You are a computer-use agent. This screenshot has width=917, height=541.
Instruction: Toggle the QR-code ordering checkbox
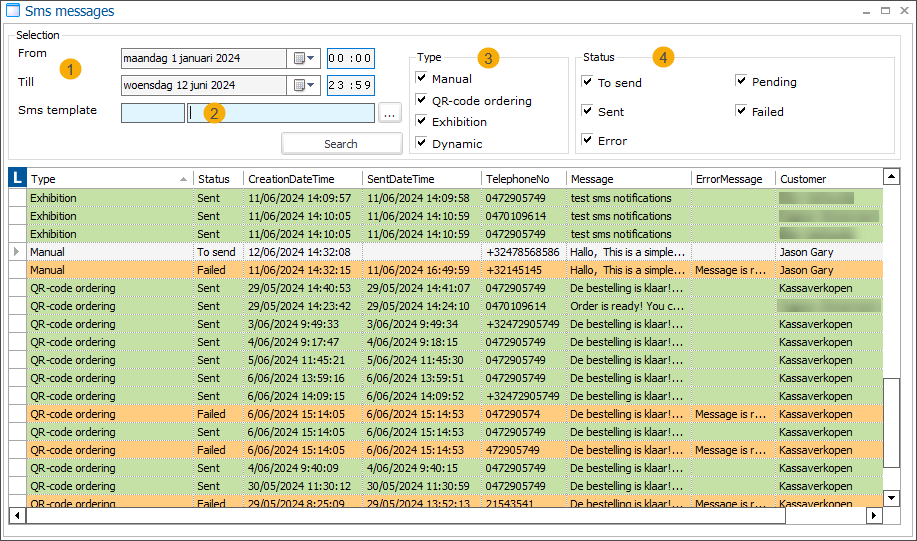tap(422, 100)
